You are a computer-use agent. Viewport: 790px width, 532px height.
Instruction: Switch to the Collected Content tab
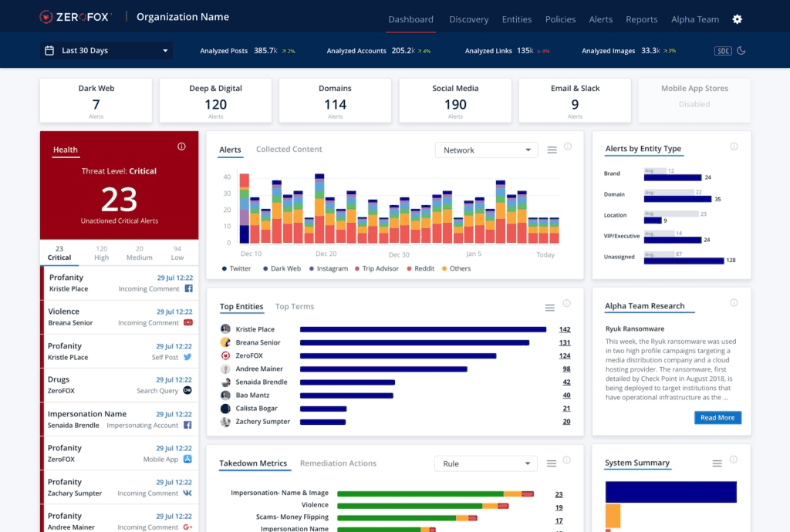point(289,149)
